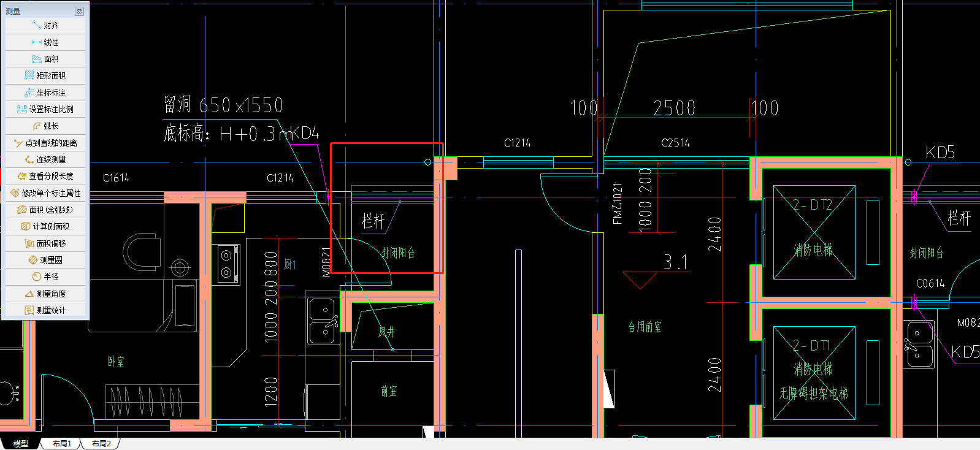Activate 点到直线的距离 point-to-line distance tool
The image size is (980, 450).
point(45,143)
